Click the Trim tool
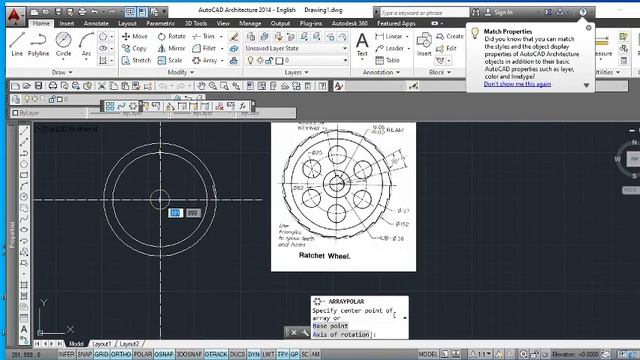Viewport: 640px width, 360px height. tap(204, 36)
